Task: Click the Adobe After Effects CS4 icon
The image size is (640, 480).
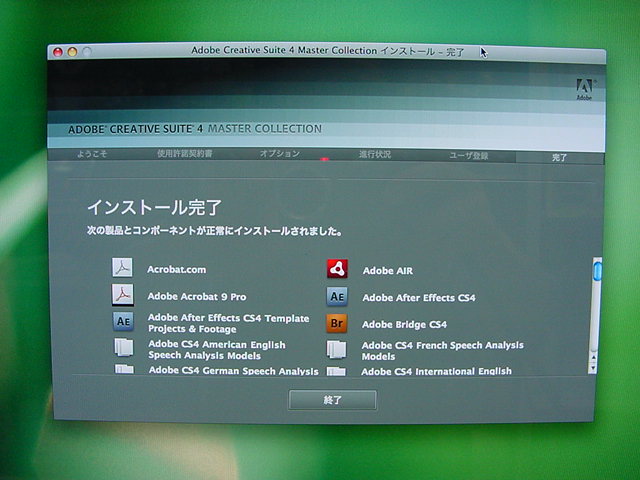Action: [337, 296]
